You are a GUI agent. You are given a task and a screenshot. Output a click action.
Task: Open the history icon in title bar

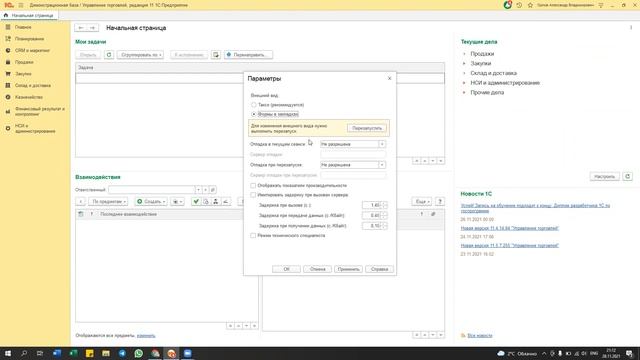519,5
